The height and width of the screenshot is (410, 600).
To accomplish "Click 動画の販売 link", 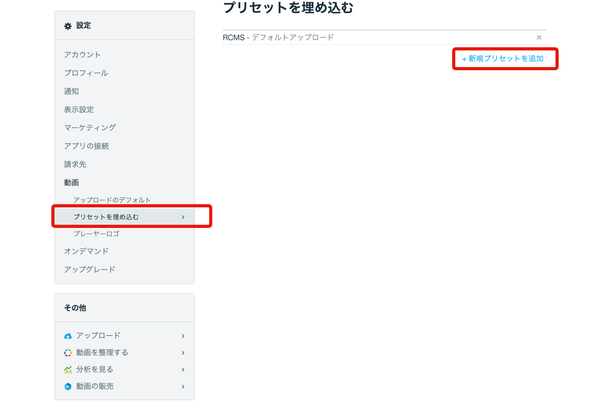I will coord(95,386).
